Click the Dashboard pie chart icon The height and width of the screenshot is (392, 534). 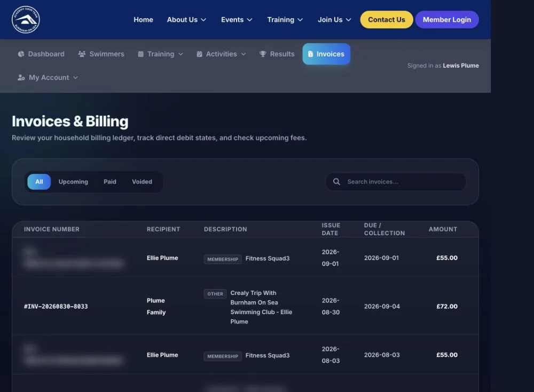21,54
